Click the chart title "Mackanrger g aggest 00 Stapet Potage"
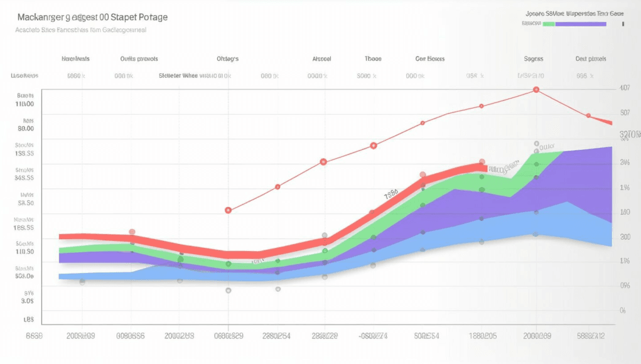 click(92, 17)
